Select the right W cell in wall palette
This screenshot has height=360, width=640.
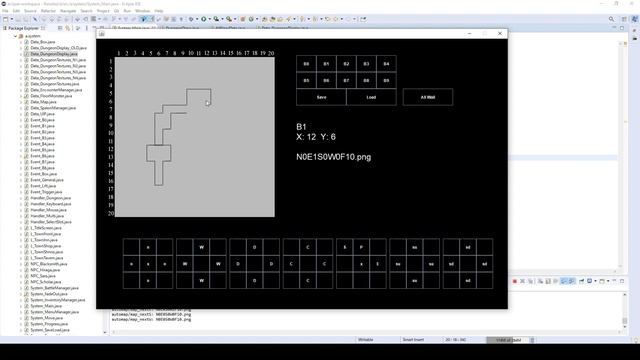[218, 264]
